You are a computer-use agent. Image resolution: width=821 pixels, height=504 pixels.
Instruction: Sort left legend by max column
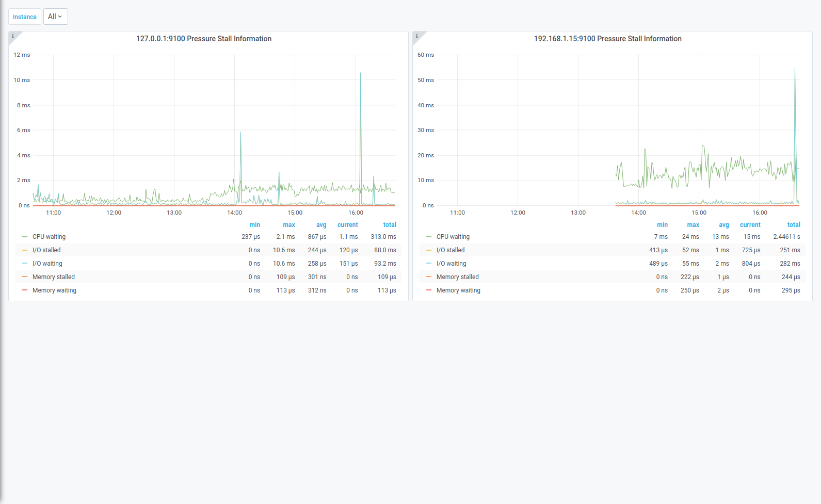click(x=289, y=225)
